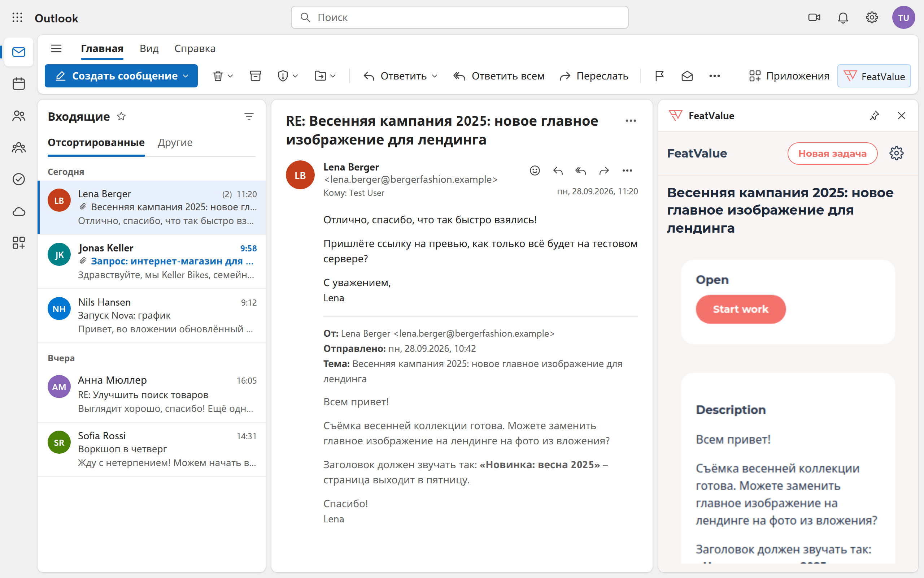Open the Groups icon in sidebar
Image resolution: width=924 pixels, height=578 pixels.
(x=19, y=147)
